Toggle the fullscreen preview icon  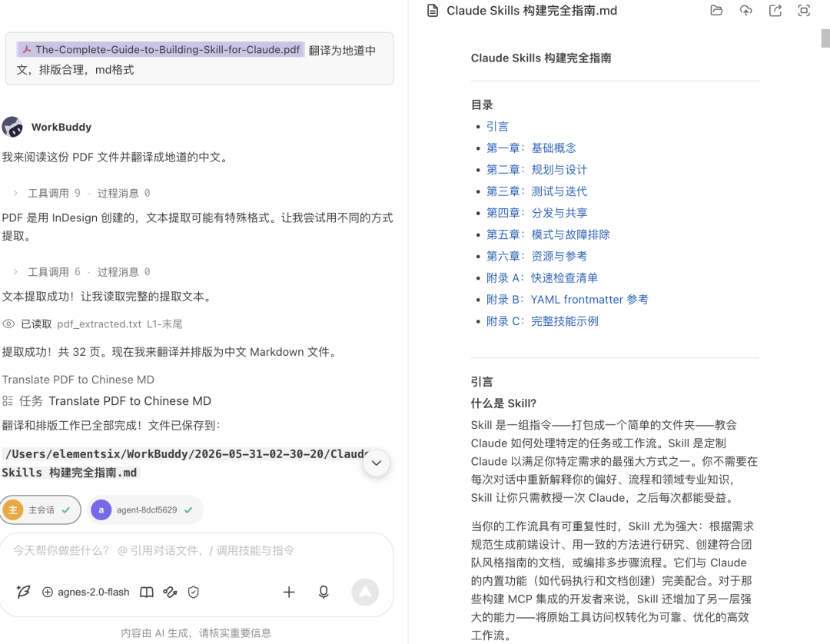[804, 11]
